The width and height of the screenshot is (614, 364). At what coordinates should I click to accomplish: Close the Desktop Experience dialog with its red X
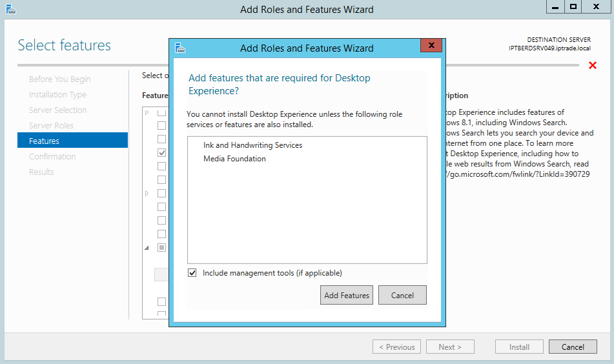click(x=431, y=45)
